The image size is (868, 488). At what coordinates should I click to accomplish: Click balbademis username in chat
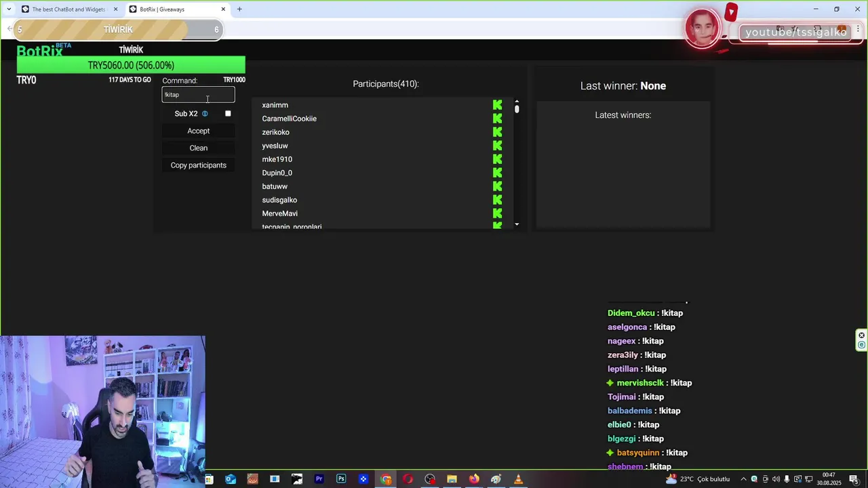[x=630, y=411]
